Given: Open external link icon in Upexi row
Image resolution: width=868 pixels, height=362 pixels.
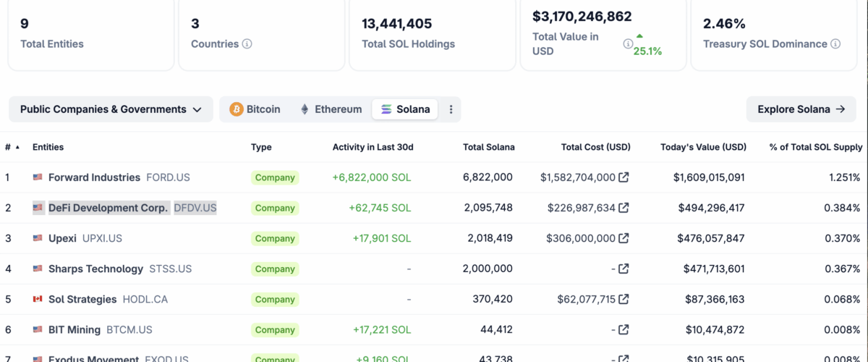Looking at the screenshot, I should click(x=624, y=238).
